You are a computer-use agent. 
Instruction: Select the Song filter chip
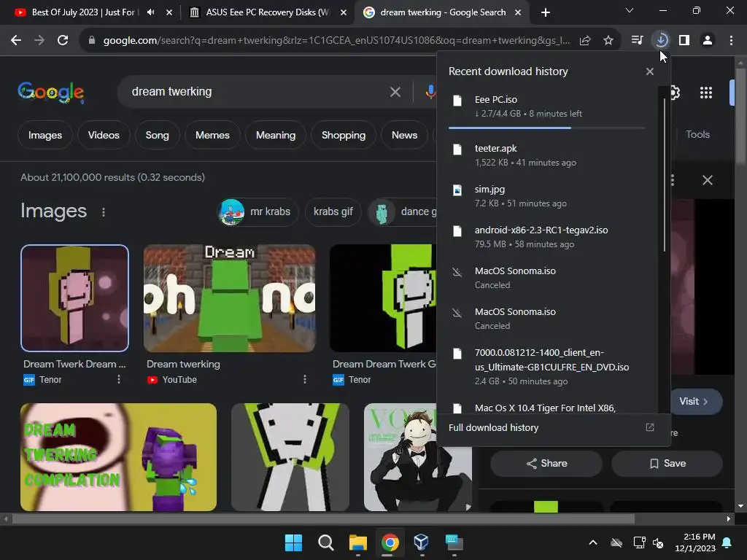[158, 135]
